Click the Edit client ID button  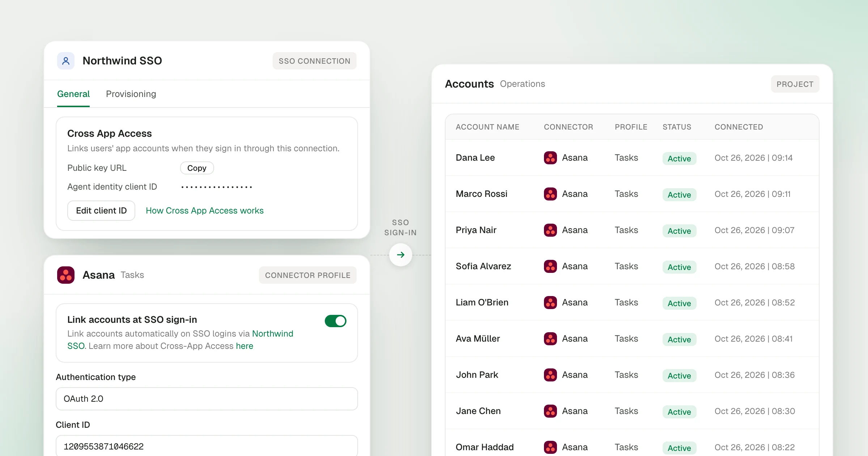click(x=101, y=211)
